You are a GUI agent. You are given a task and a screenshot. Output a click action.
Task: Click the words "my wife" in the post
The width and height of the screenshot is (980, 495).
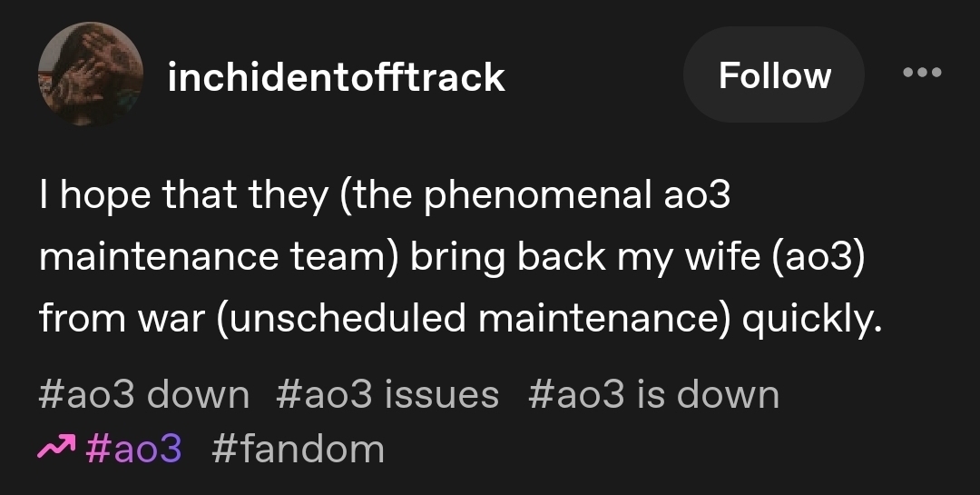(x=684, y=257)
